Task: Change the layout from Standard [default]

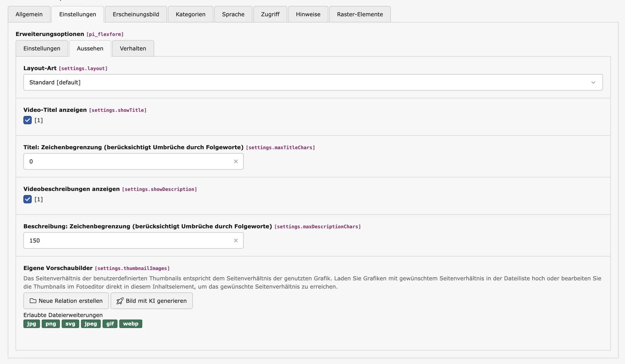Action: pyautogui.click(x=312, y=82)
